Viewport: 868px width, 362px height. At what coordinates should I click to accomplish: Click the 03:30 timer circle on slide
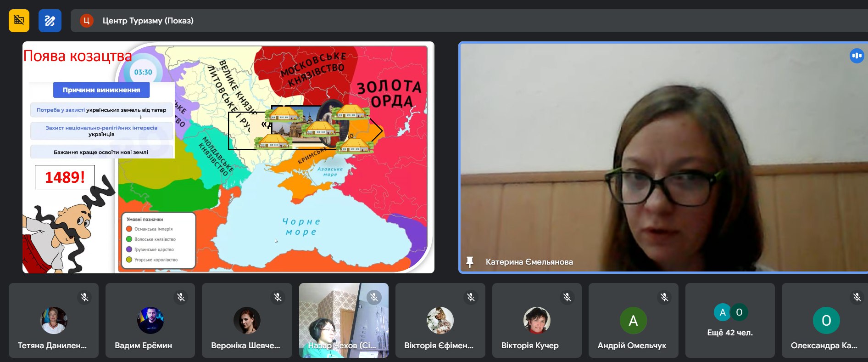[x=143, y=72]
